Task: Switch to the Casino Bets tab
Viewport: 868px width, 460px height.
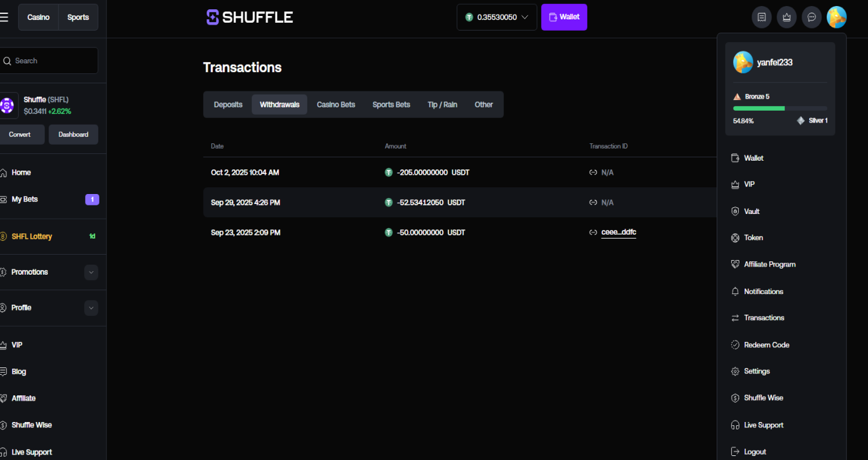Action: click(336, 105)
